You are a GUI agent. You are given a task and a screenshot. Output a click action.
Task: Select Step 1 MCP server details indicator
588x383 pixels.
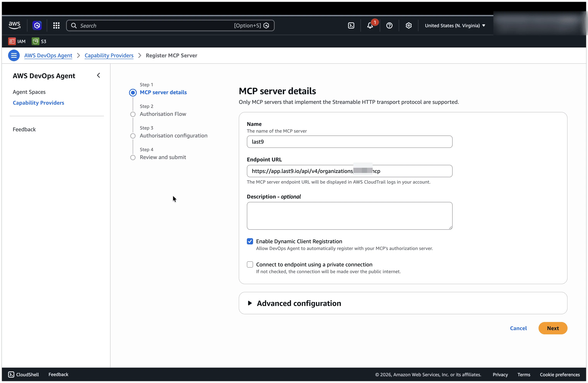click(x=133, y=92)
